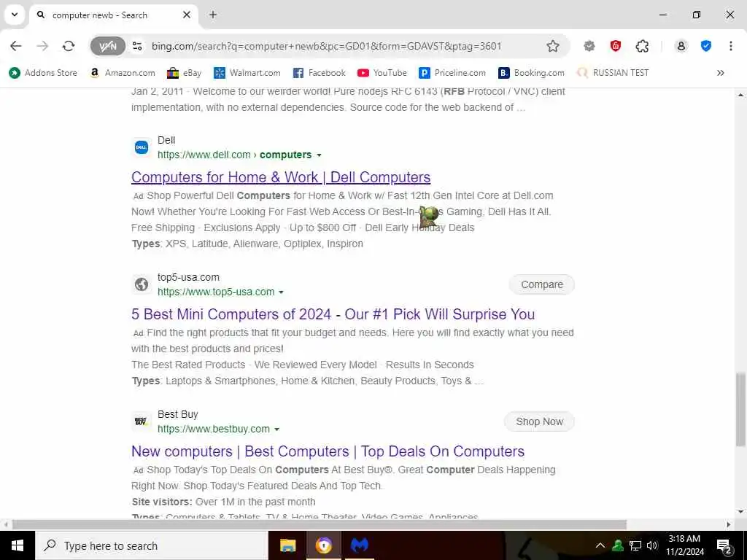Click the https://www.bestbuy.com green URL
The width and height of the screenshot is (747, 560).
click(x=214, y=429)
